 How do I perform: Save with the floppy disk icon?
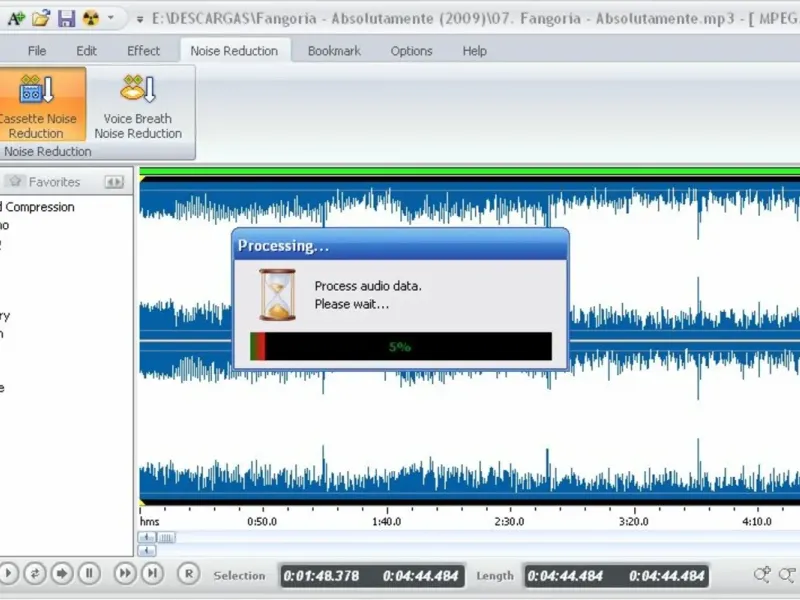(66, 18)
